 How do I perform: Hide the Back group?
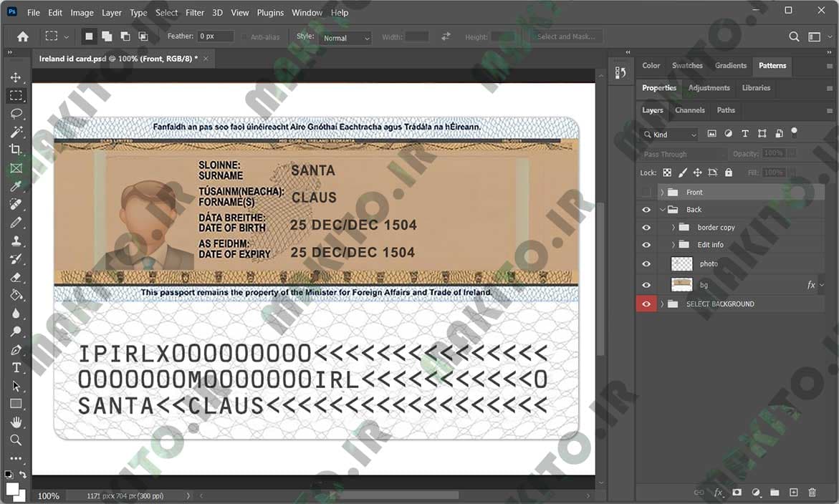click(x=646, y=210)
